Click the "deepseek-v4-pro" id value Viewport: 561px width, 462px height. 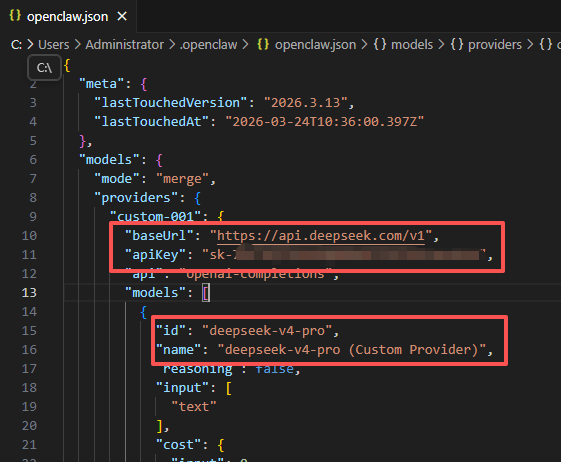point(267,331)
